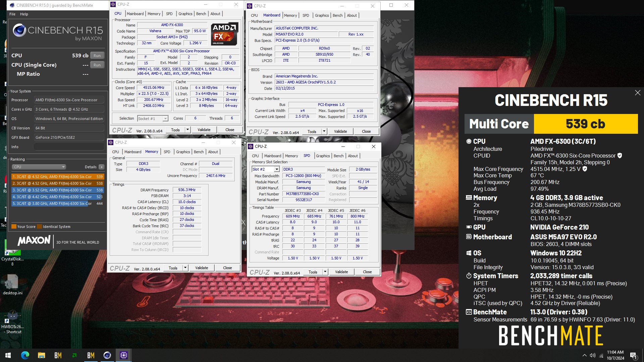Open Socket #1 selection dropdown

click(x=153, y=119)
